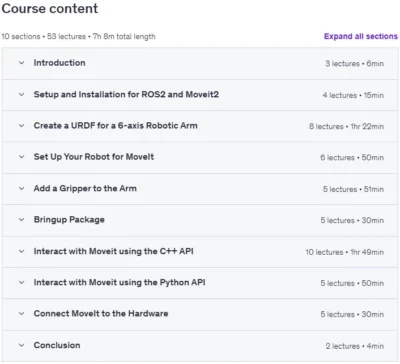Screen dimensions: 400x364
Task: Expand the Conclusion section chevron
Action: click(21, 345)
